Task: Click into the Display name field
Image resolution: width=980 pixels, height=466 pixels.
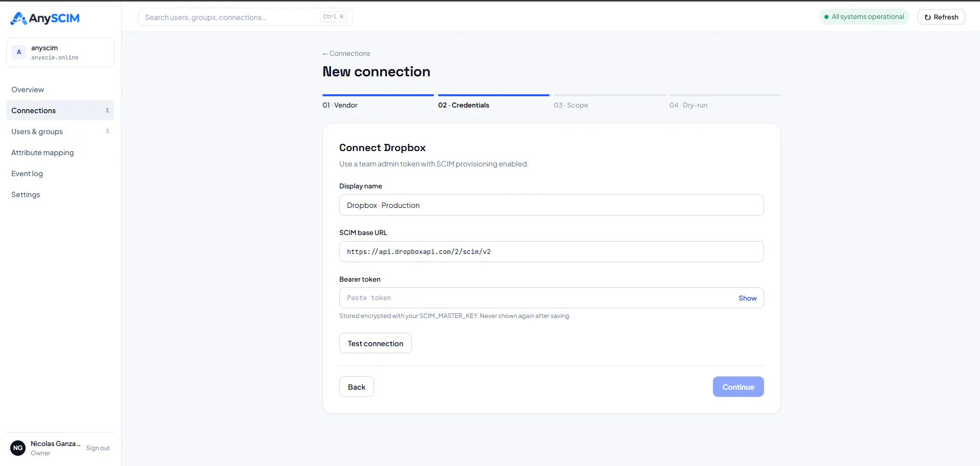Action: pyautogui.click(x=552, y=205)
